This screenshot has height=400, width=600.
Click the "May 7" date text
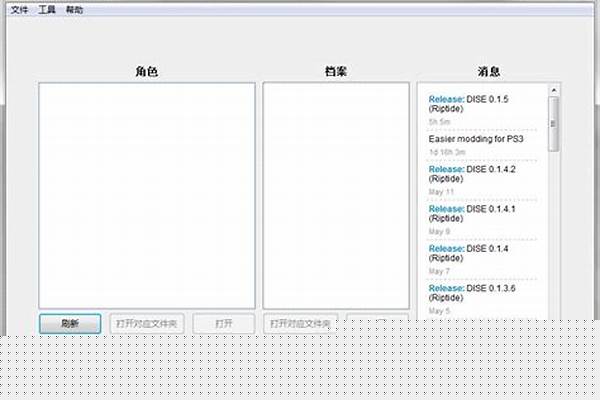(439, 271)
